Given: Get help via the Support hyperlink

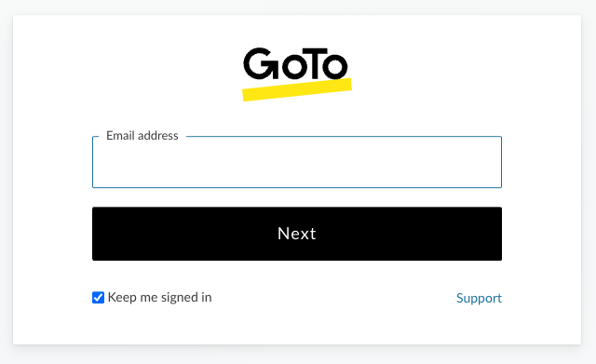Looking at the screenshot, I should (x=479, y=298).
